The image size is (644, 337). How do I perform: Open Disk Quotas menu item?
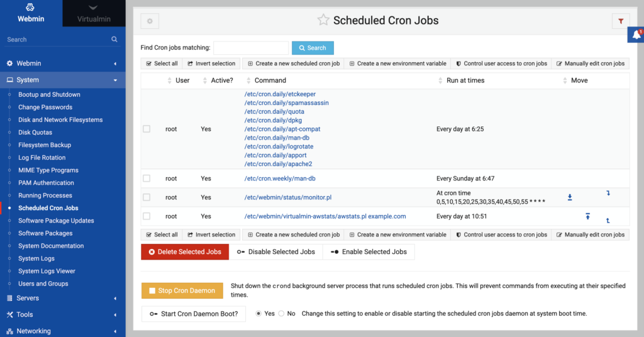(x=35, y=132)
